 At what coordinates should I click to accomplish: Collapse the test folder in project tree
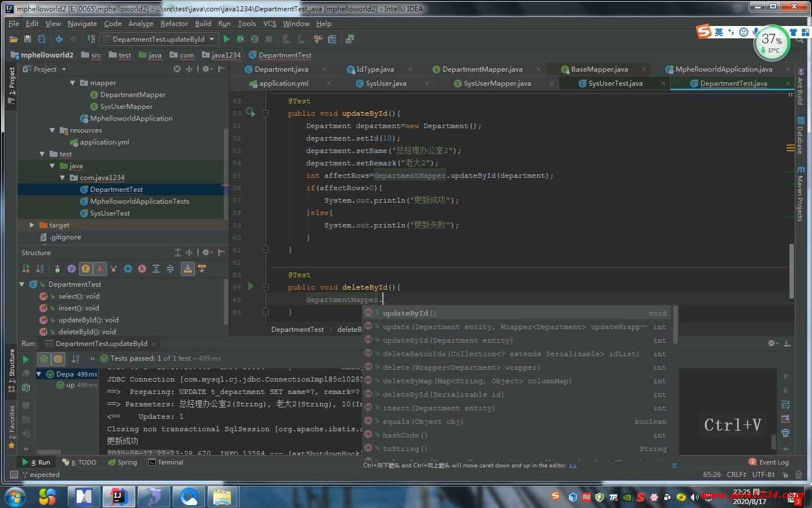click(x=42, y=154)
